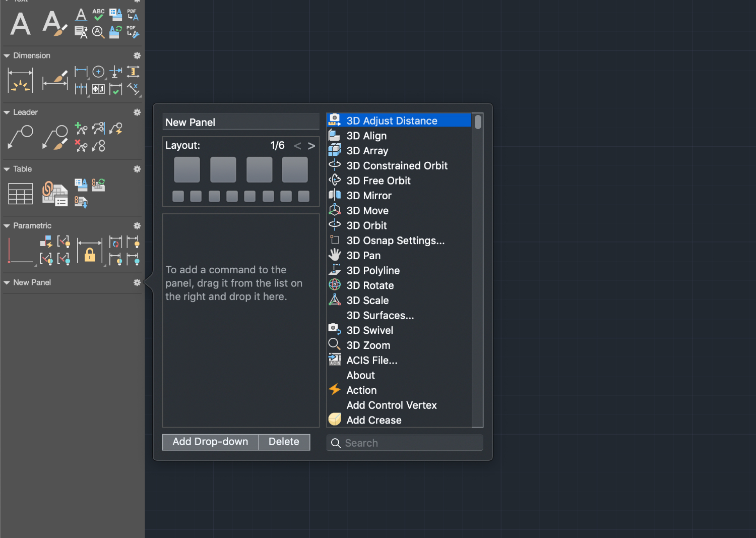This screenshot has height=538, width=756.
Task: Click the padlock constraint icon in Parametric
Action: 90,251
